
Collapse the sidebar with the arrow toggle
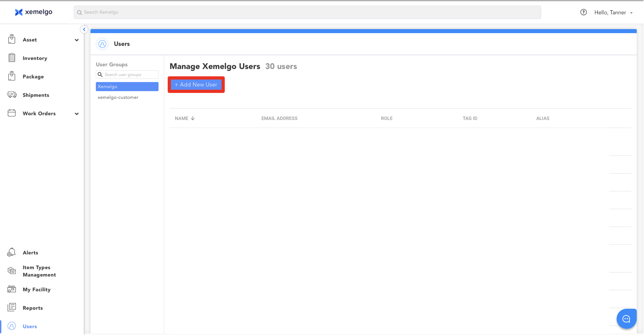pyautogui.click(x=84, y=29)
